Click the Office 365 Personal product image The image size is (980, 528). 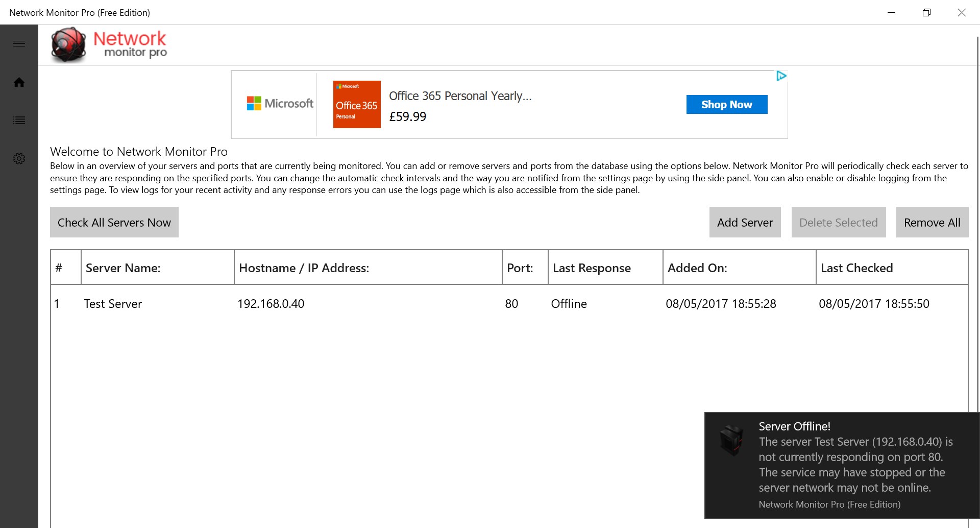click(x=356, y=104)
